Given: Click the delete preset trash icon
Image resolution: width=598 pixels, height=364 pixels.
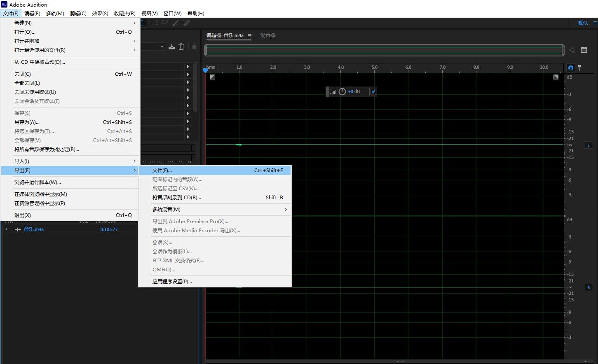Looking at the screenshot, I should 181,47.
